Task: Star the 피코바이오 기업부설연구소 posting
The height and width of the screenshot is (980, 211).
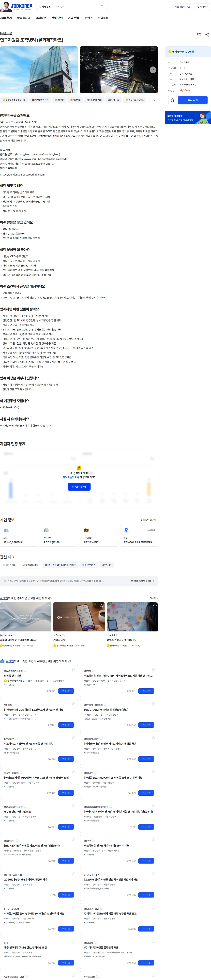Action: tap(73, 738)
